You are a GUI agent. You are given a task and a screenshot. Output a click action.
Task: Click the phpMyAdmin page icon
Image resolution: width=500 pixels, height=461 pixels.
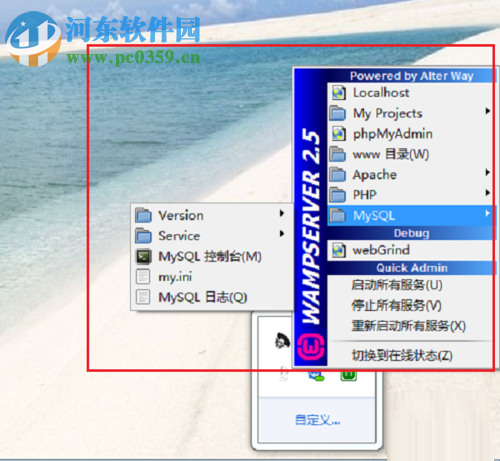[339, 134]
